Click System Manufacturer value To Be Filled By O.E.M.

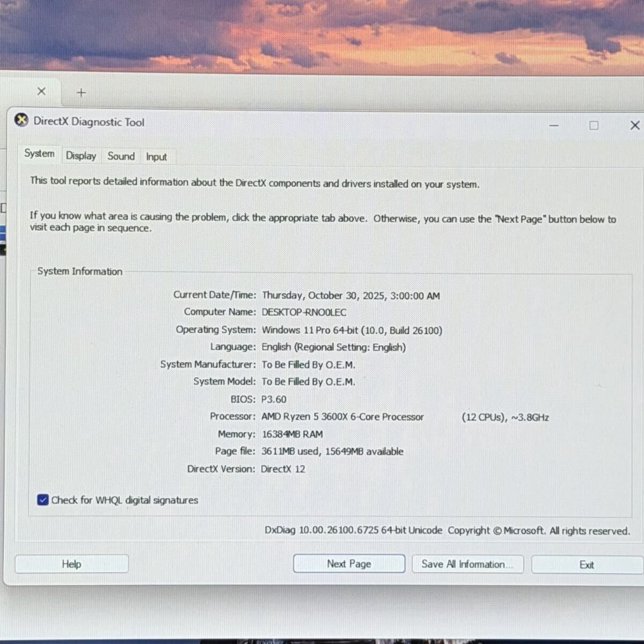[308, 364]
